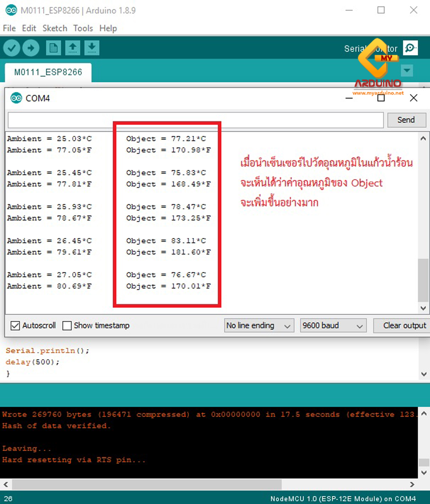Toggle the Autoscroll checkbox
The width and height of the screenshot is (430, 504).
pos(15,326)
